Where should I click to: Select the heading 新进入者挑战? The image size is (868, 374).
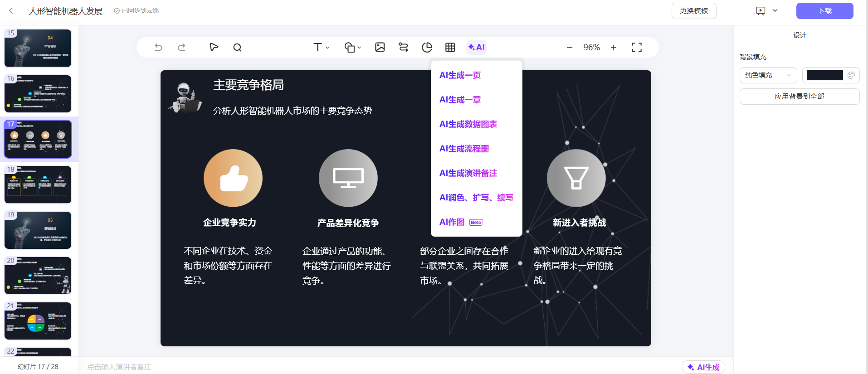coord(579,223)
